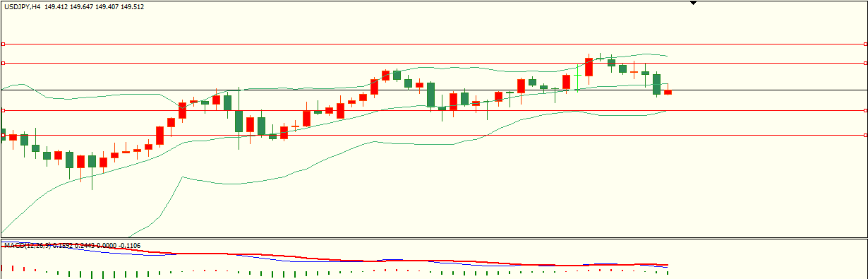Click the high price value 149.647
The width and height of the screenshot is (868, 279).
[x=81, y=7]
